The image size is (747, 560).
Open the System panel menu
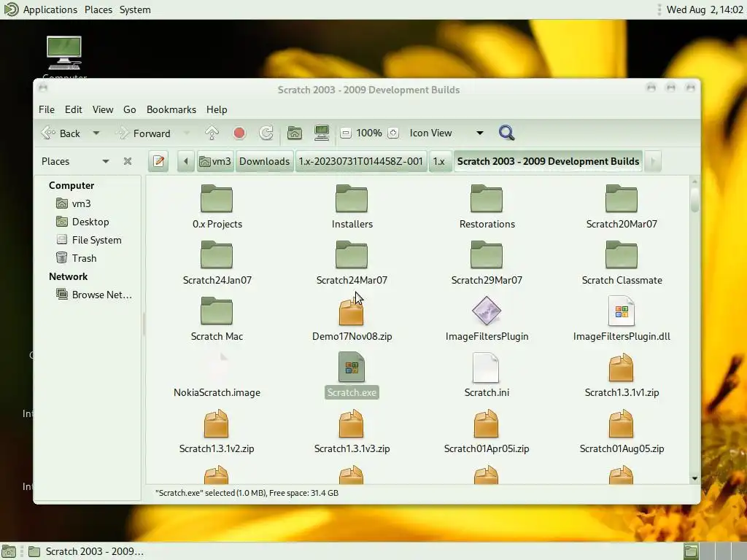coord(135,9)
